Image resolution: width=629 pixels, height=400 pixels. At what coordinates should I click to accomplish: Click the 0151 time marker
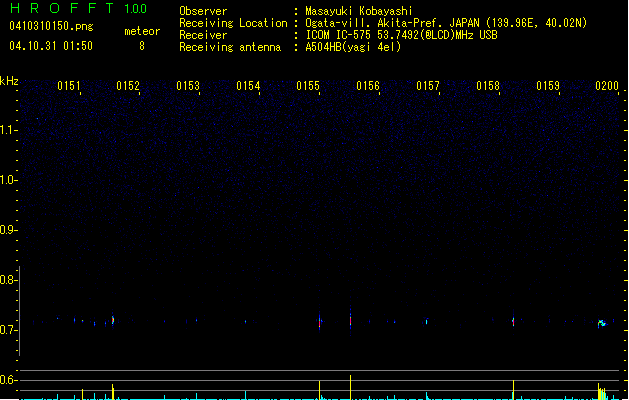click(69, 86)
